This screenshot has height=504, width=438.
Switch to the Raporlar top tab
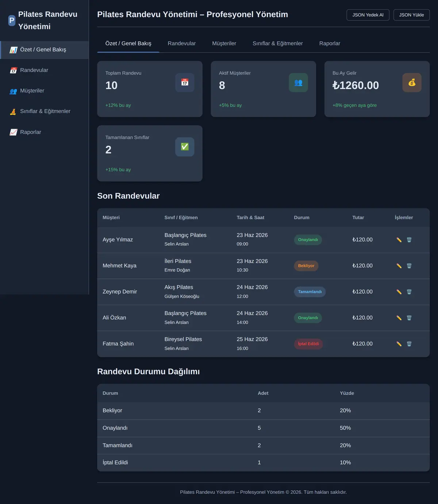coord(330,43)
